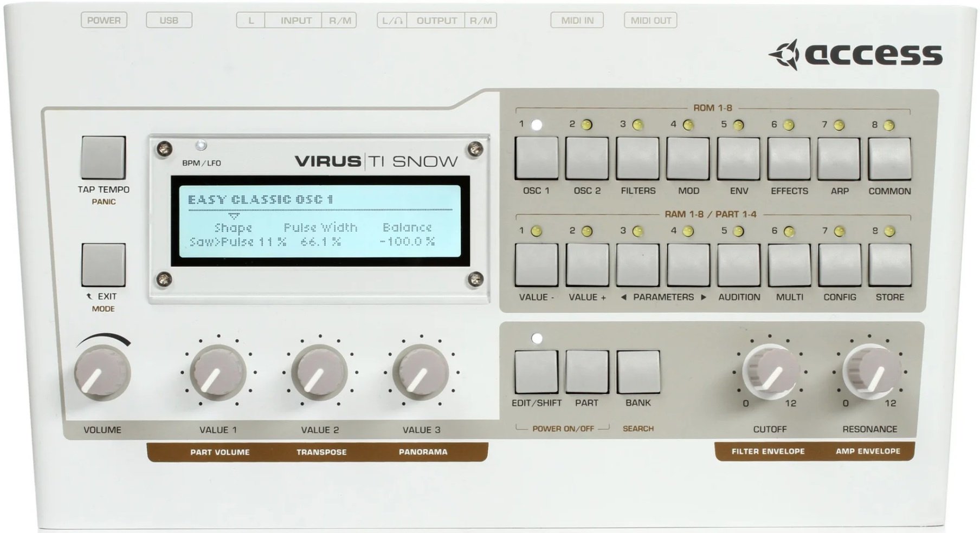Hit the STORE button
The image size is (980, 533).
[x=889, y=264]
